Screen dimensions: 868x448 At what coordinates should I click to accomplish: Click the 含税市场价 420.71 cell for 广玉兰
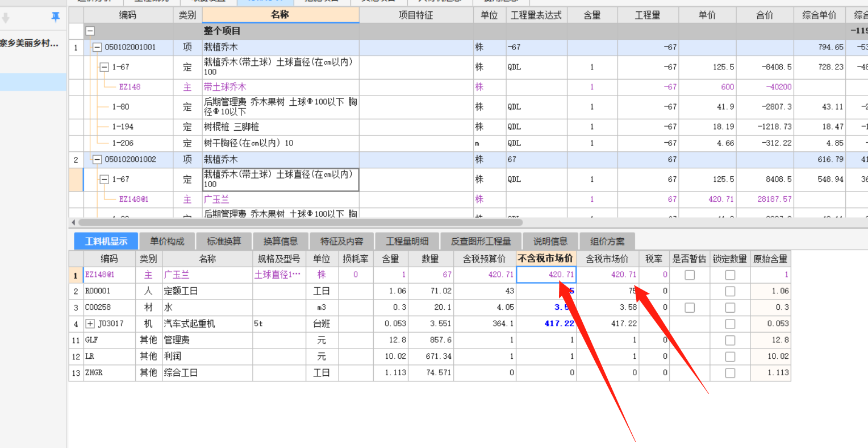607,275
